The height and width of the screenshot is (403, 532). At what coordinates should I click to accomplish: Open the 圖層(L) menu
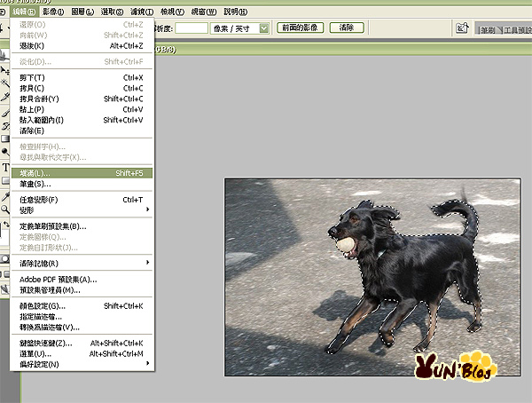click(82, 12)
